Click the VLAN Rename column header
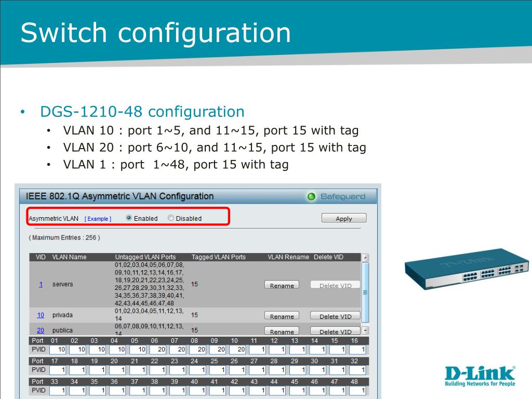The image size is (532, 399). pyautogui.click(x=288, y=257)
